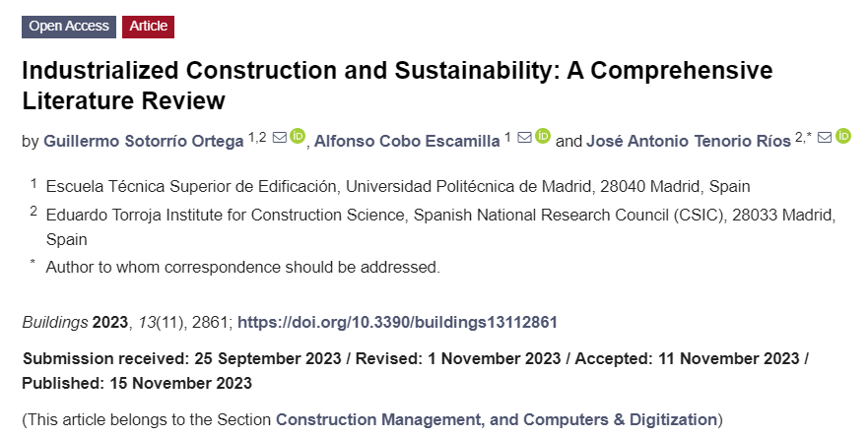This screenshot has height=437, width=868.
Task: Click the article title heading
Action: coord(397,86)
